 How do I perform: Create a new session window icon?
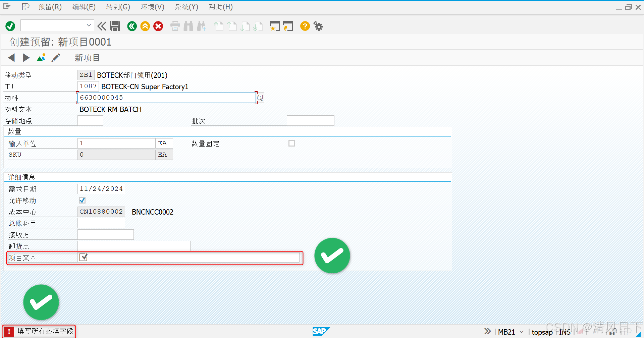[275, 26]
